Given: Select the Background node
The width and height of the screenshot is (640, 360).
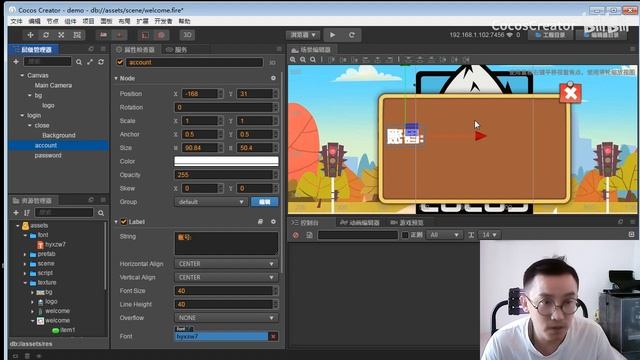Looking at the screenshot, I should tap(59, 136).
